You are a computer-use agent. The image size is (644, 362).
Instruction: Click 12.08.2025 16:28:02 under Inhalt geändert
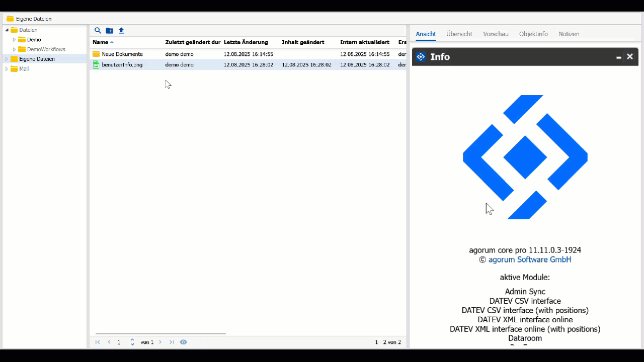(306, 65)
